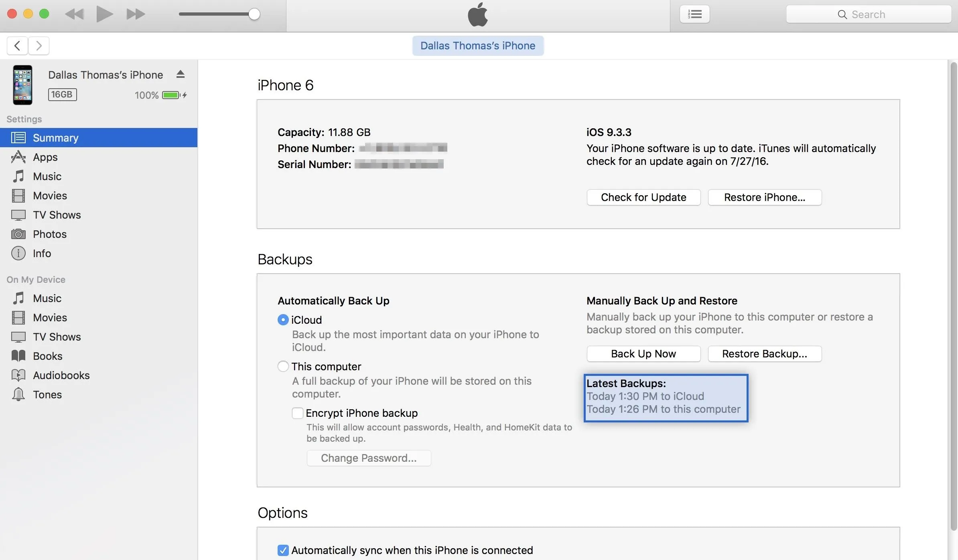The width and height of the screenshot is (958, 560).
Task: Go back with the left chevron button
Action: tap(17, 46)
